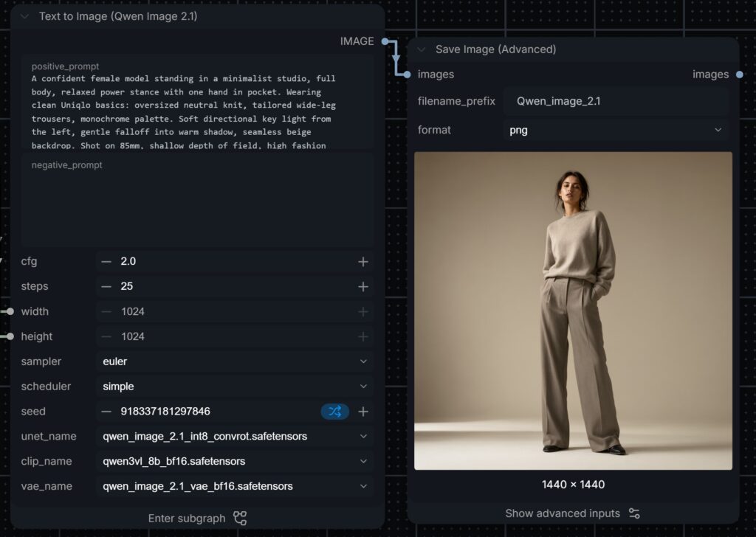Click the Enter subgraph button

197,519
